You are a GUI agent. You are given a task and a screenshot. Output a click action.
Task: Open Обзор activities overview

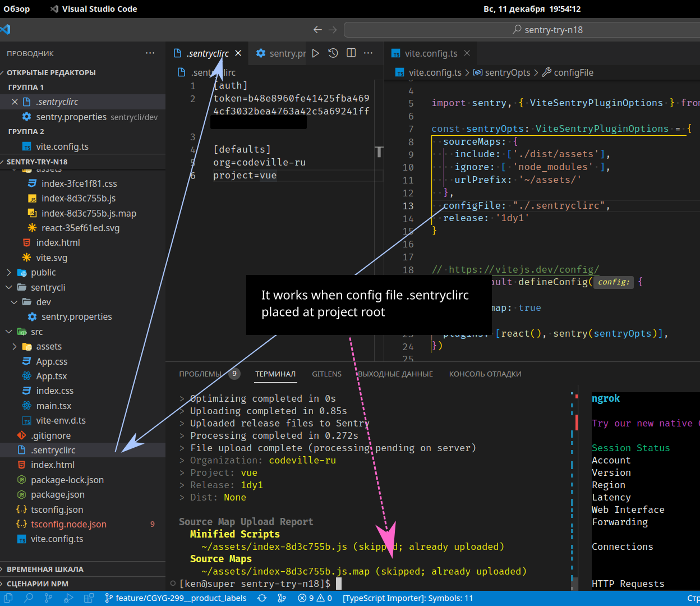click(17, 9)
